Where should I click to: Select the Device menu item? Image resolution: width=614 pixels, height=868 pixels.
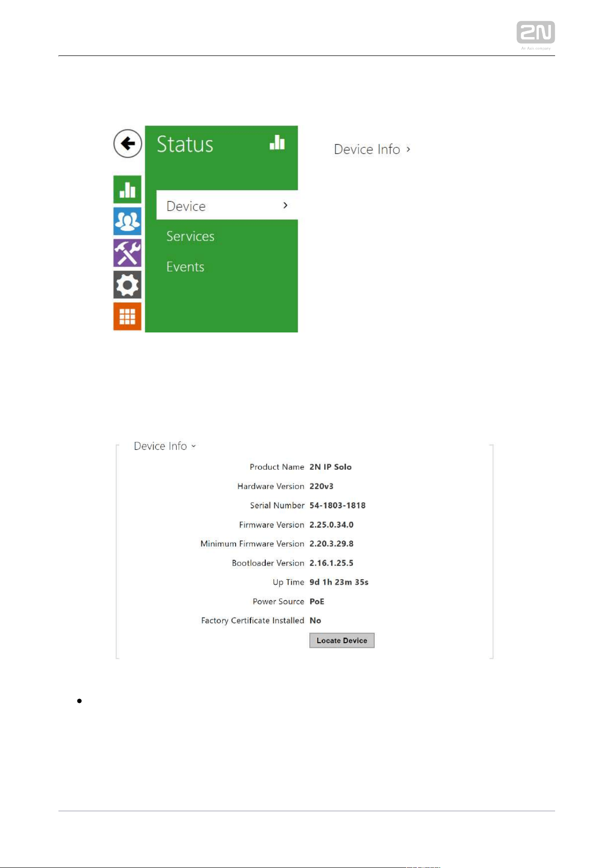[227, 205]
